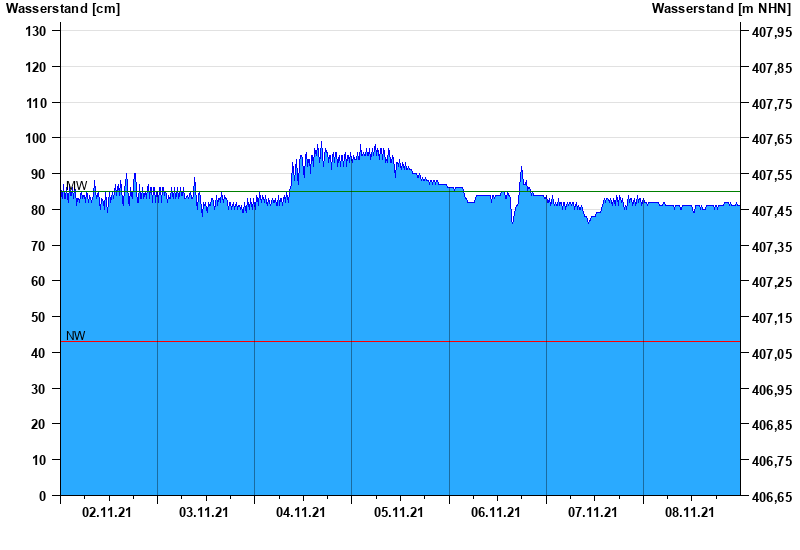Viewport: 800px width, 550px height.
Task: Click the 'Wasserstand [cm]' axis title
Action: 63,9
